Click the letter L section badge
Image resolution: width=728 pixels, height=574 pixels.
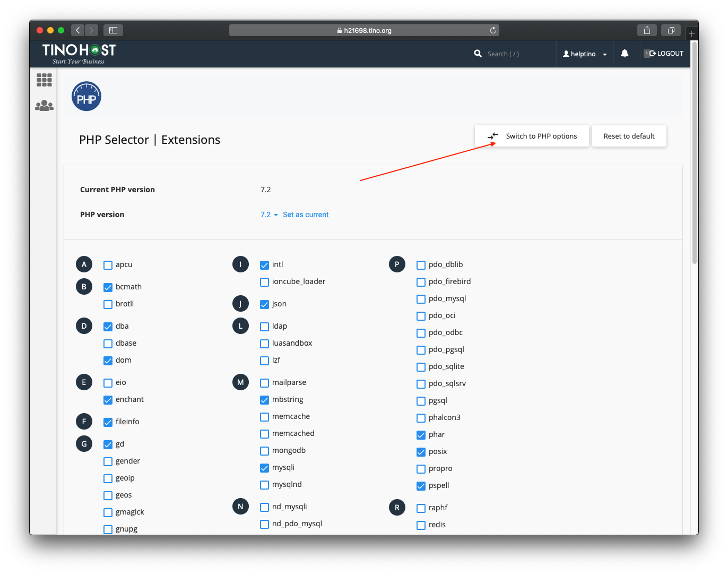(240, 326)
